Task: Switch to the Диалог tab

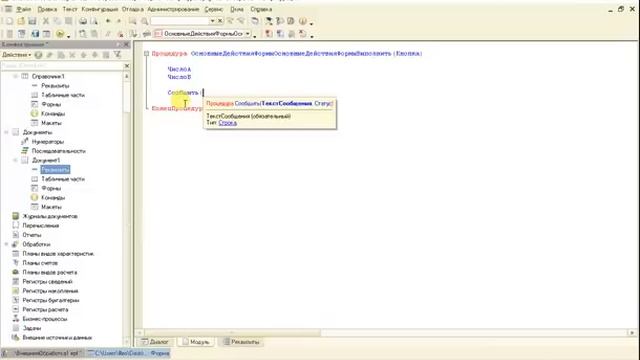Action: [x=155, y=342]
